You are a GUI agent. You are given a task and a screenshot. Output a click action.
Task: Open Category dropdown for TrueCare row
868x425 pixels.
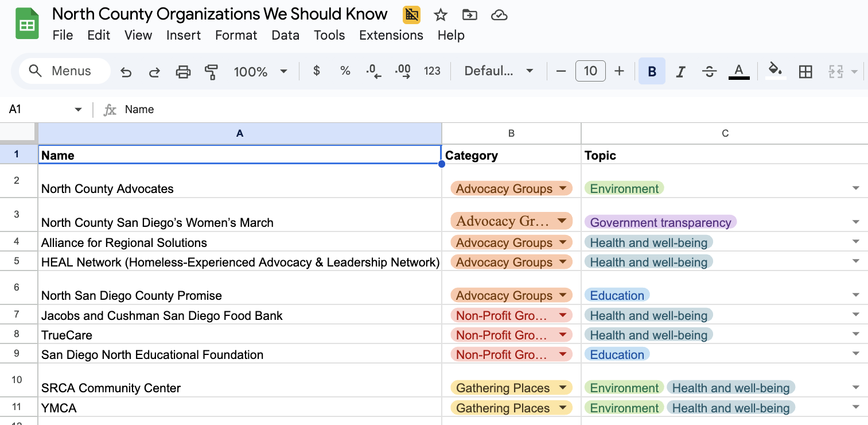[562, 335]
